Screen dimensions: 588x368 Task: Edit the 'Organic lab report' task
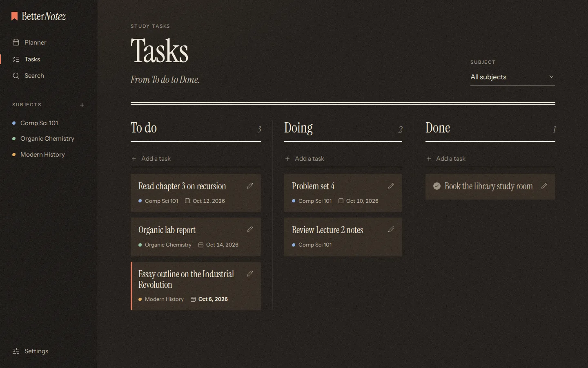[x=250, y=229]
